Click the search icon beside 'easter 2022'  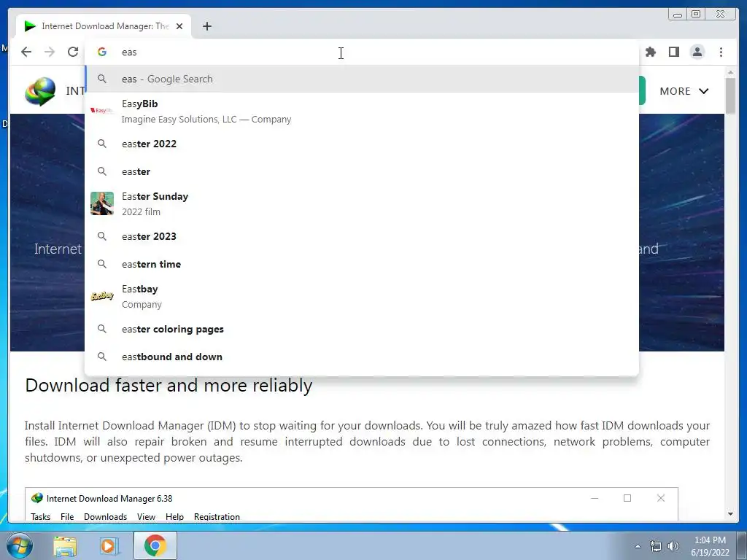pyautogui.click(x=102, y=144)
